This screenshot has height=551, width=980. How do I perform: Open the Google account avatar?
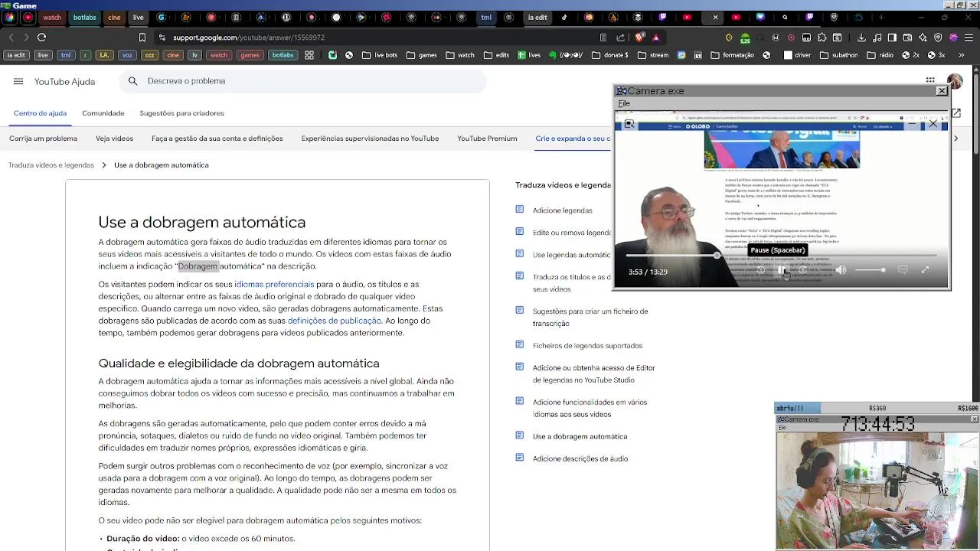tap(955, 81)
